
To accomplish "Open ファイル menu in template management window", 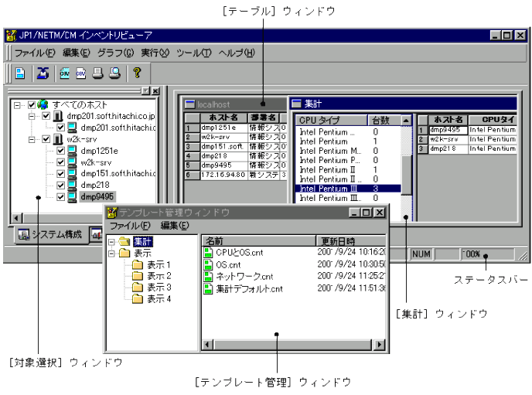I will coord(130,226).
